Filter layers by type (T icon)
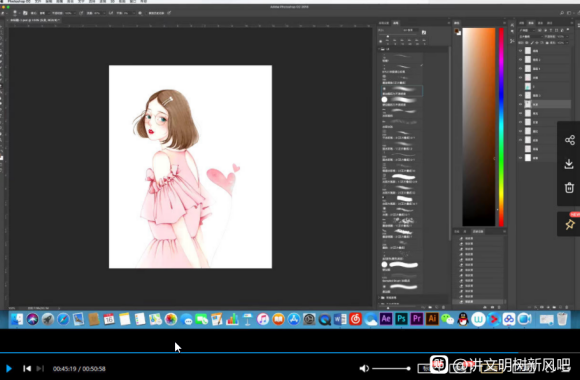580x380 pixels. [x=551, y=30]
